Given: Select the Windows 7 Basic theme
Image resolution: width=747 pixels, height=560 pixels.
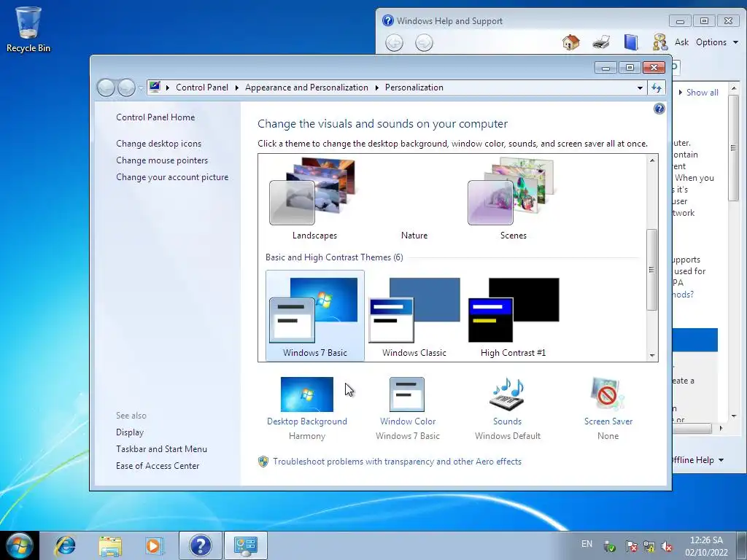Looking at the screenshot, I should pyautogui.click(x=314, y=316).
